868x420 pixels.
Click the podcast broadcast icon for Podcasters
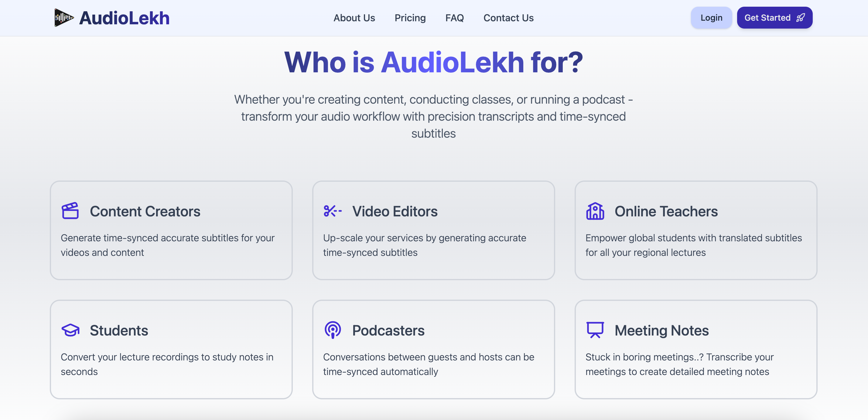click(332, 330)
